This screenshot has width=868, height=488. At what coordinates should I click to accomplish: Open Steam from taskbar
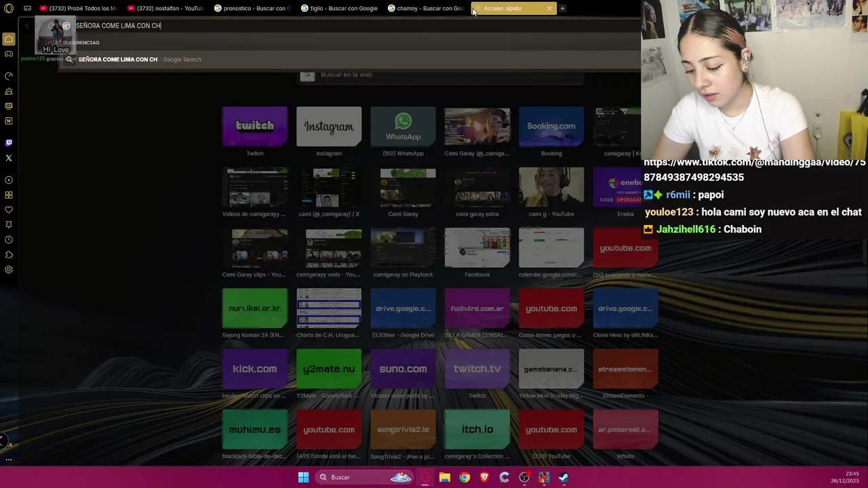click(564, 477)
